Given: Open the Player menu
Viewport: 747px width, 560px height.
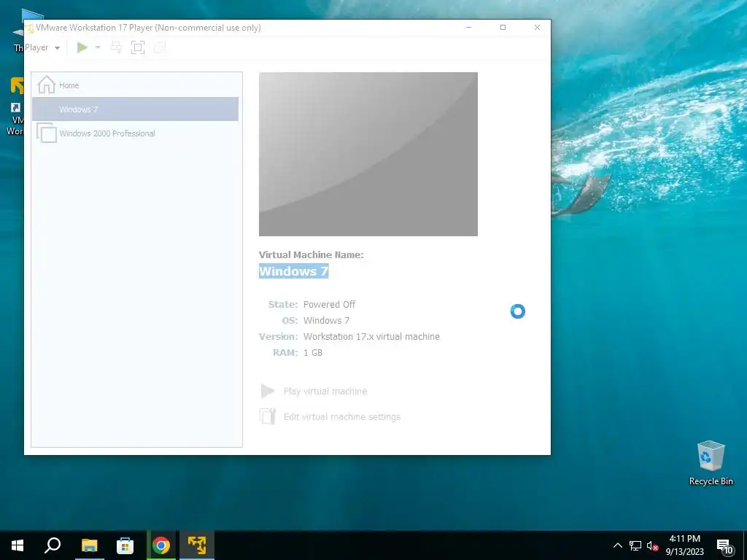Looking at the screenshot, I should pyautogui.click(x=42, y=47).
